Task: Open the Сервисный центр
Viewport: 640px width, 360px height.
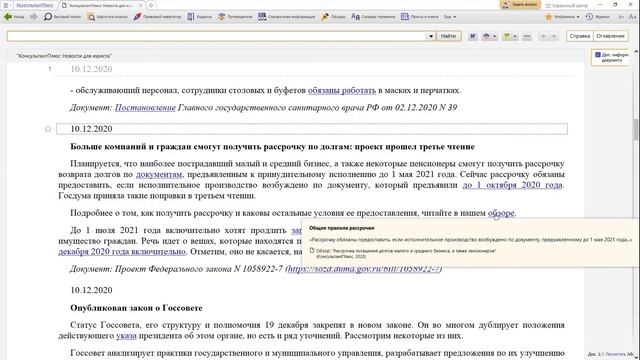Action: (x=567, y=5)
